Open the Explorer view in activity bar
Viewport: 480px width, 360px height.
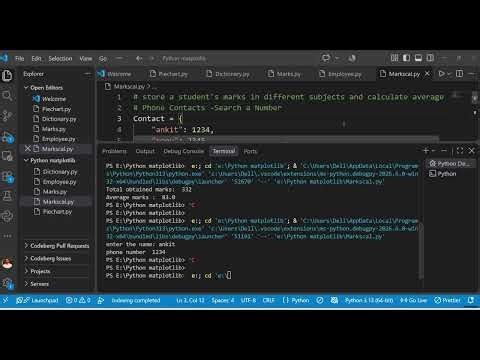click(x=7, y=76)
